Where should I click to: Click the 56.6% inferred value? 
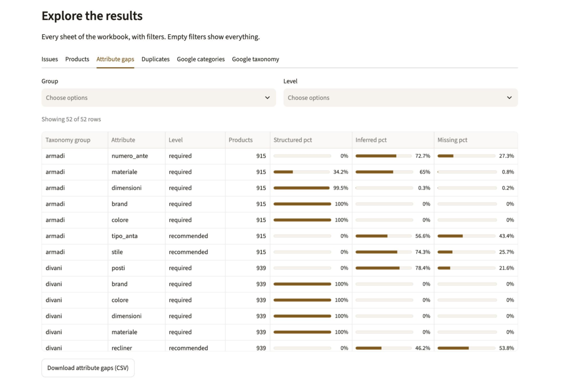click(x=422, y=236)
